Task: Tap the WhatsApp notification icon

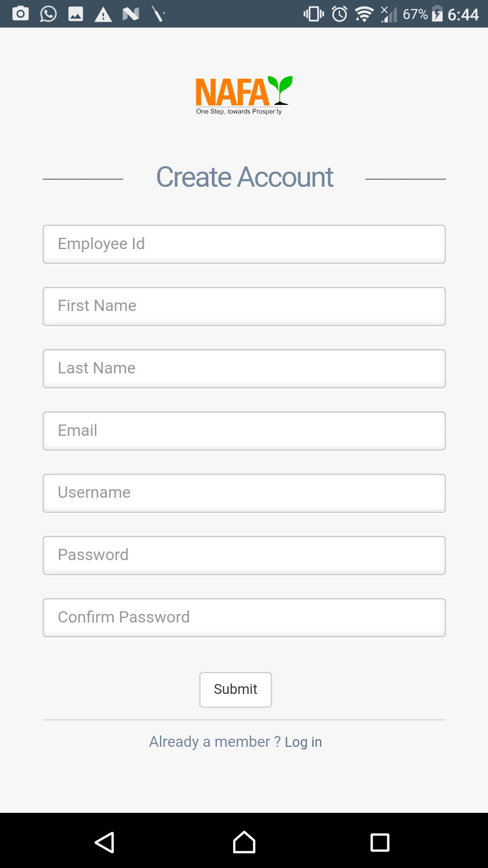Action: (x=48, y=14)
